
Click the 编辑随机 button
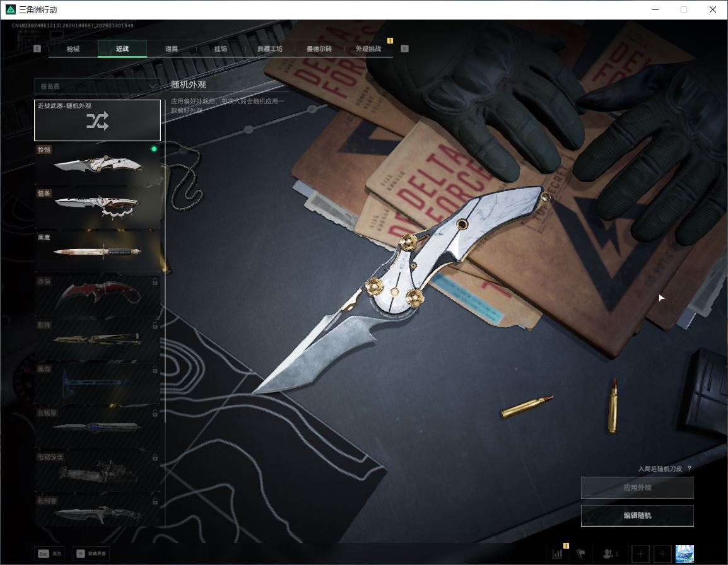tap(637, 515)
